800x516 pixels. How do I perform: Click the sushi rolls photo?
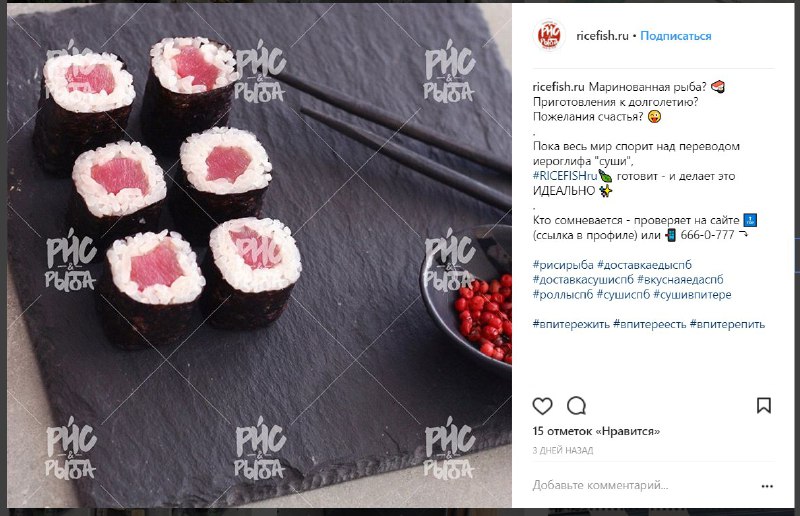[259, 255]
